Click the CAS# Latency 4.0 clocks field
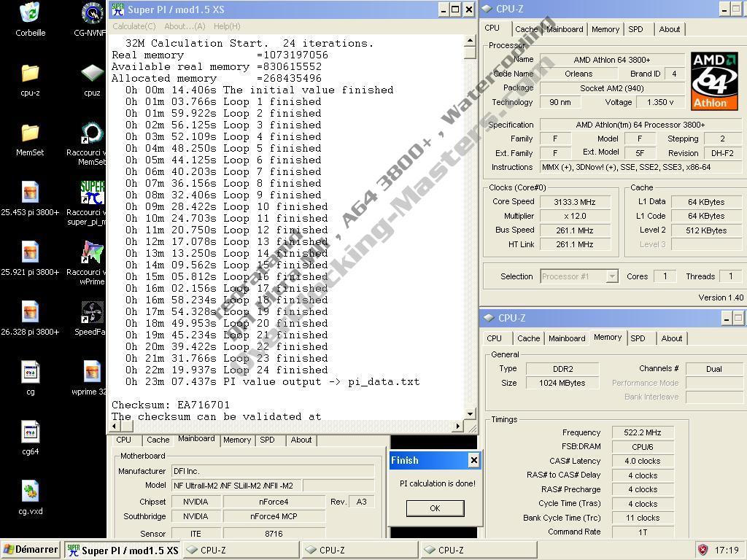The width and height of the screenshot is (747, 560). click(x=643, y=461)
